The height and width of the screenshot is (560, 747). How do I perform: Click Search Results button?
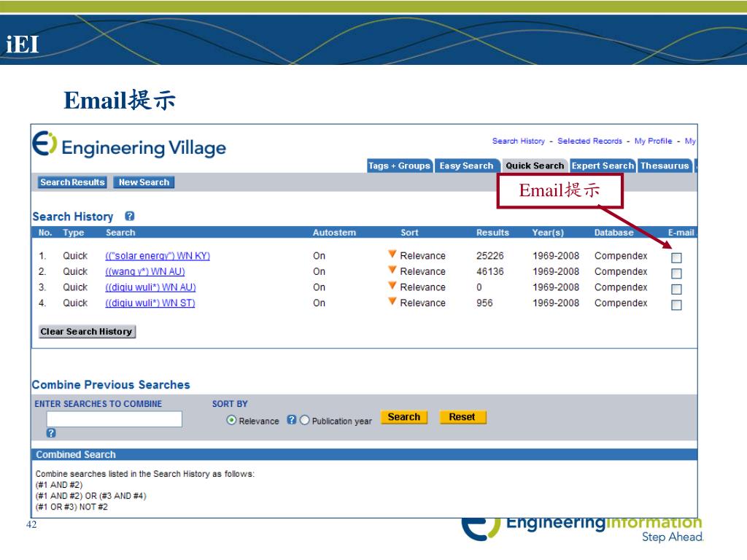coord(72,182)
